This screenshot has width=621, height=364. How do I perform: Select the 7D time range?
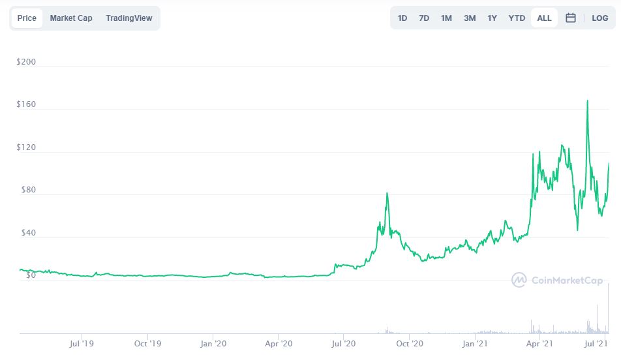tap(424, 18)
